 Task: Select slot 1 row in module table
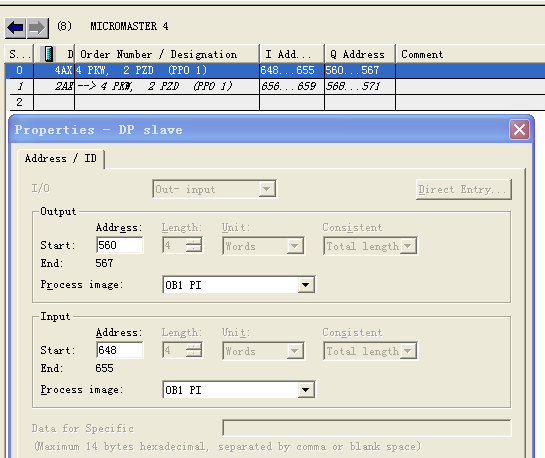point(275,86)
